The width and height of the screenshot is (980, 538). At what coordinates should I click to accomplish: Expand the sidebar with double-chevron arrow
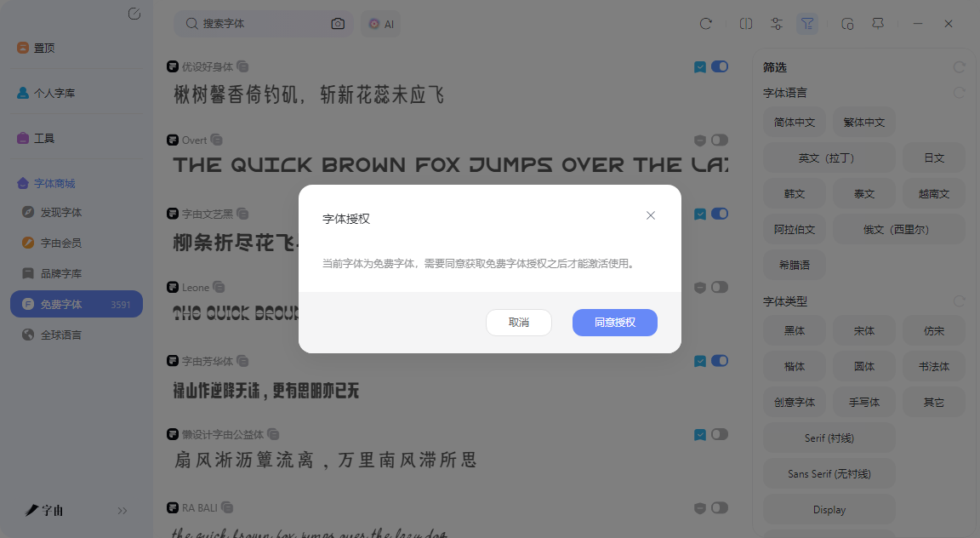pyautogui.click(x=122, y=511)
